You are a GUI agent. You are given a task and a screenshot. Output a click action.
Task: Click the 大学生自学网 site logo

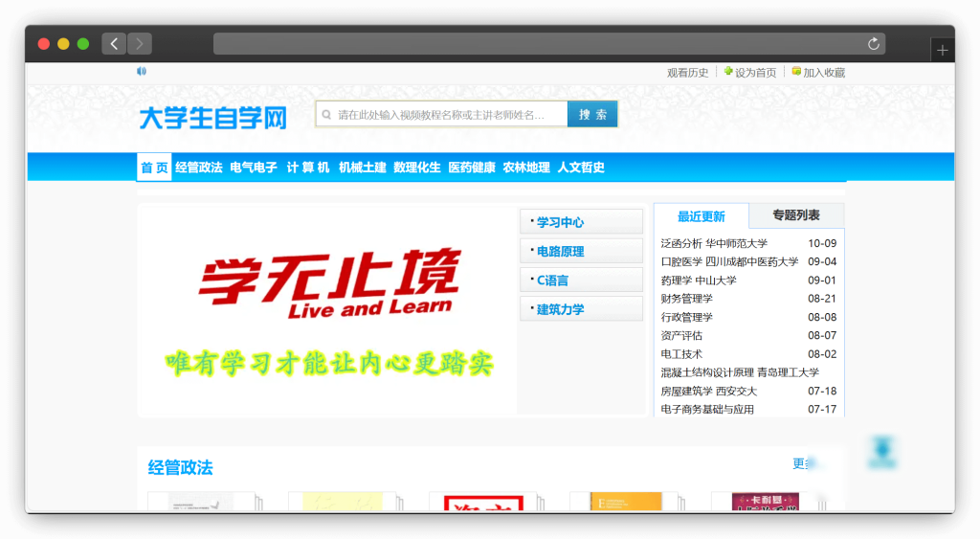click(x=212, y=118)
